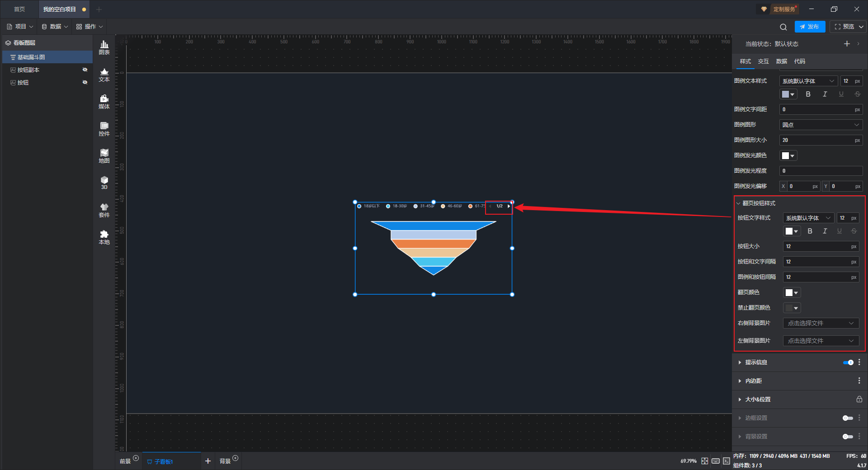Viewport: 868px width, 470px height.
Task: Enable the 背景设置 switch
Action: coord(848,437)
